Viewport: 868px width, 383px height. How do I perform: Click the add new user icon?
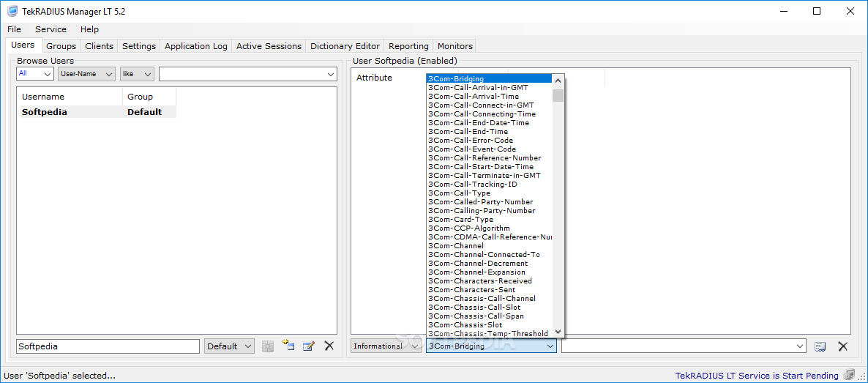tap(288, 346)
